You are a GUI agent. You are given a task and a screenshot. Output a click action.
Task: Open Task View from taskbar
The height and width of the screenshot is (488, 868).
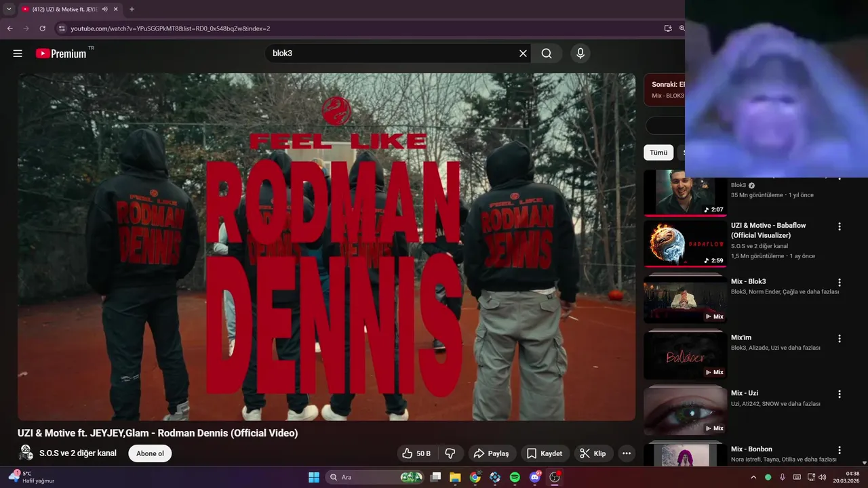[x=436, y=477]
